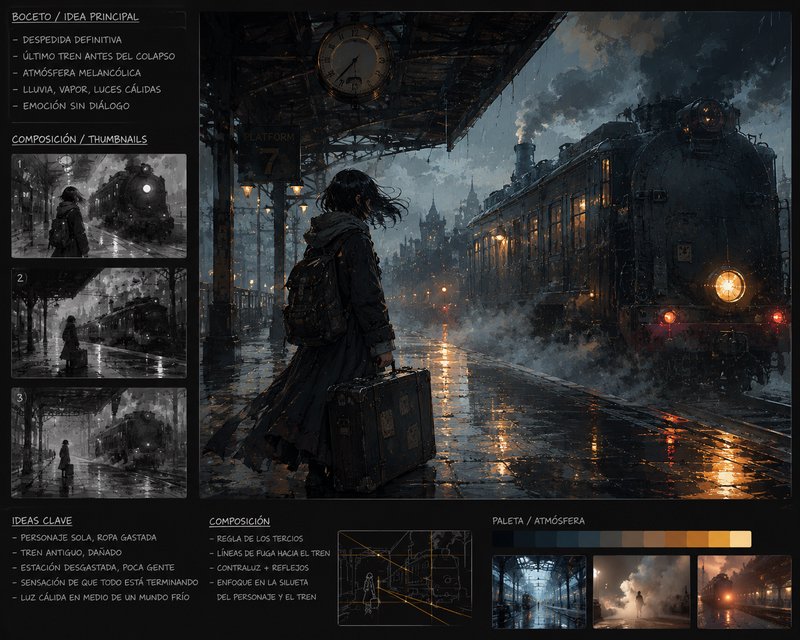Pick the darkest black swatch at palette's left end

click(x=503, y=539)
